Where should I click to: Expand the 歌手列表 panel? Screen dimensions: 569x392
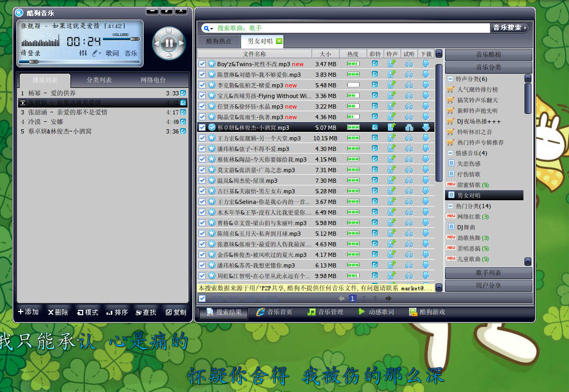click(x=488, y=273)
